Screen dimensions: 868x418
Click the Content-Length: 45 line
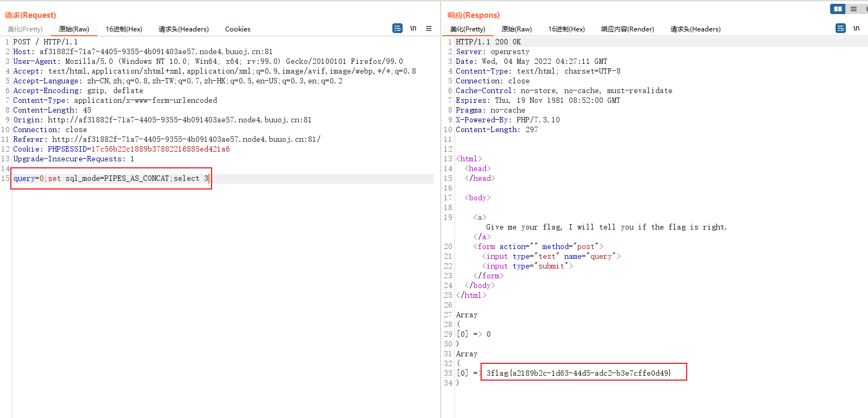click(52, 110)
